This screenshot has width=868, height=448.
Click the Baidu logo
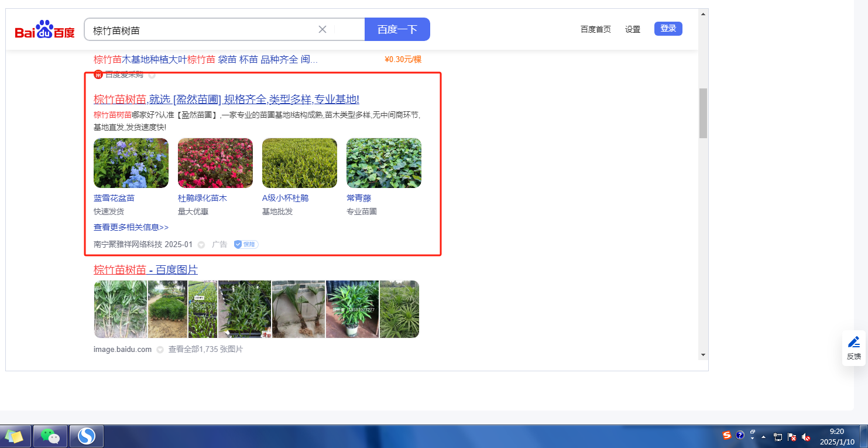45,29
